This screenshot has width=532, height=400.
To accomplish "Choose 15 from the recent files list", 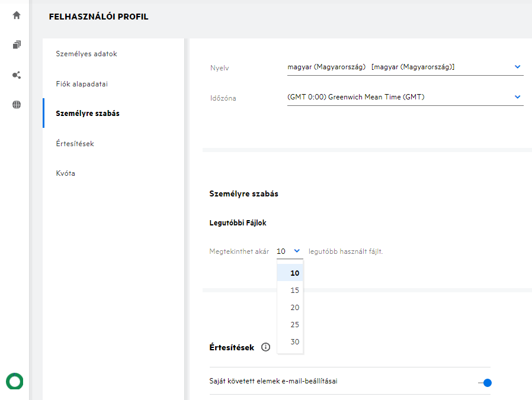I will pos(294,291).
